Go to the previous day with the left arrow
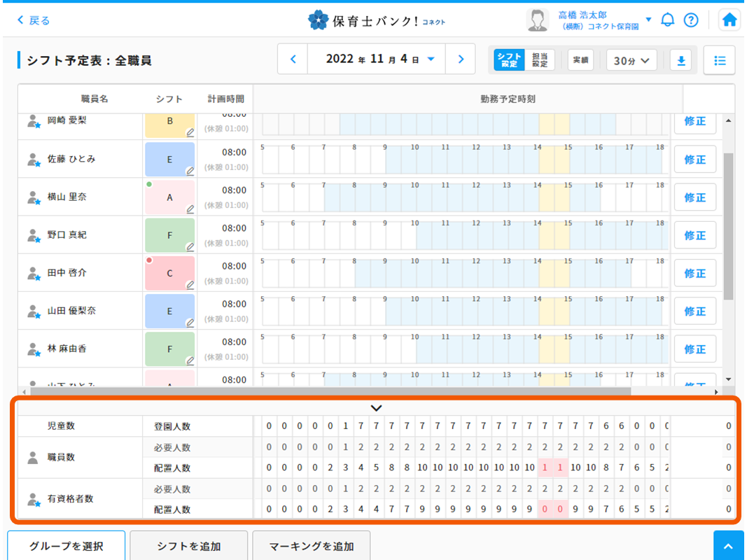Image resolution: width=747 pixels, height=560 pixels. tap(292, 59)
